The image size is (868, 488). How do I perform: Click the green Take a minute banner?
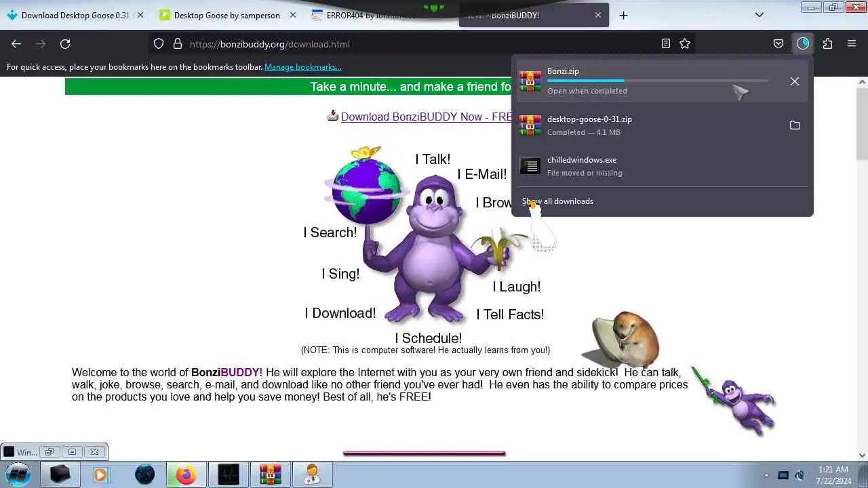pos(288,86)
